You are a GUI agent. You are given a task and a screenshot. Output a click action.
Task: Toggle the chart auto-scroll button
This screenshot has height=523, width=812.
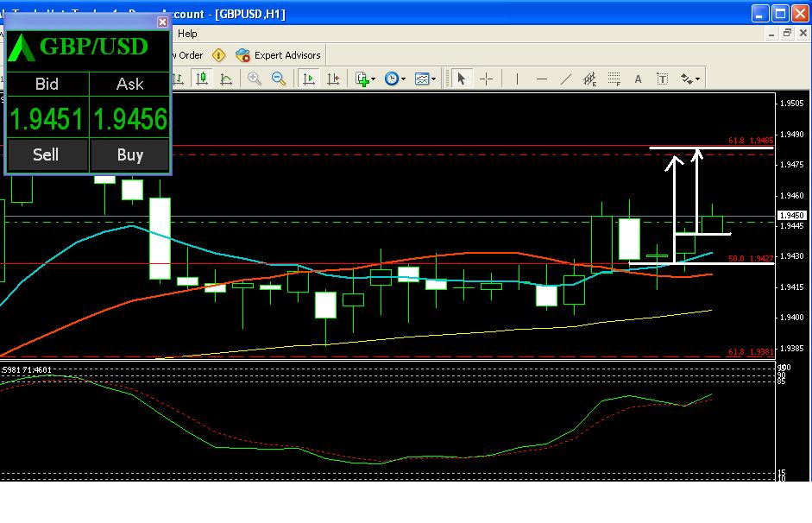tap(309, 79)
